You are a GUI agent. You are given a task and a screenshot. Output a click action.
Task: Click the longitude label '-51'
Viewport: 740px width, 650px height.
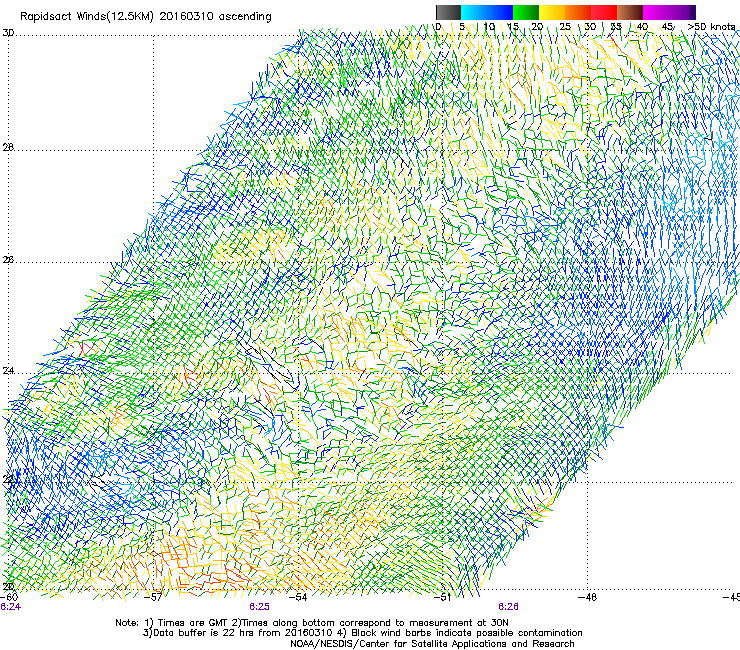pos(442,597)
